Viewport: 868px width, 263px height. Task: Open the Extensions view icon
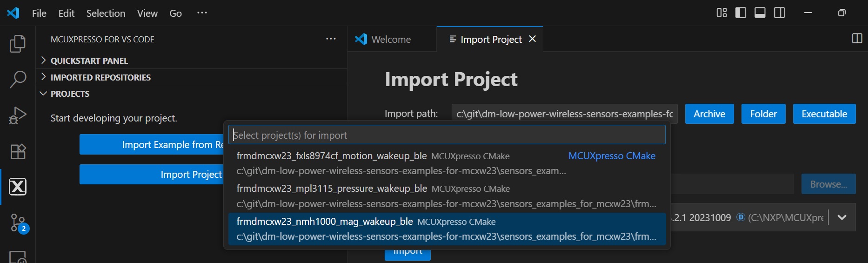18,151
